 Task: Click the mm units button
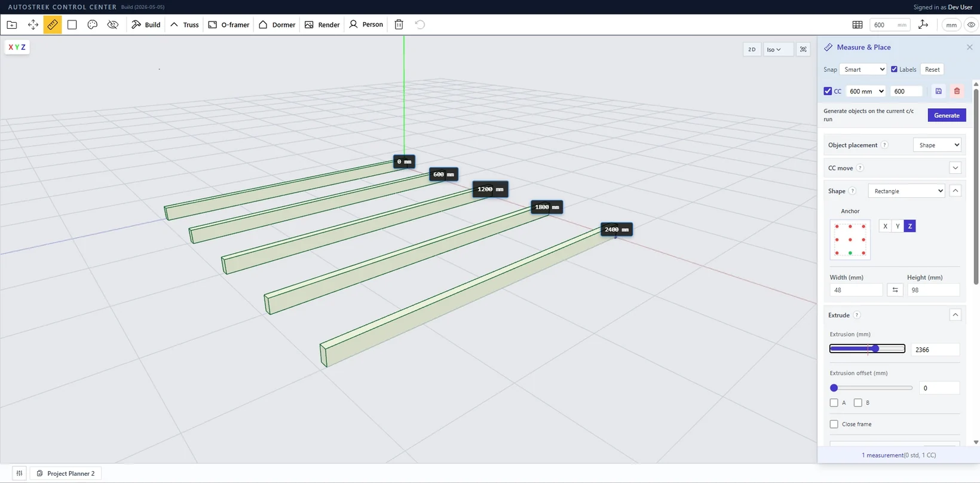point(951,25)
